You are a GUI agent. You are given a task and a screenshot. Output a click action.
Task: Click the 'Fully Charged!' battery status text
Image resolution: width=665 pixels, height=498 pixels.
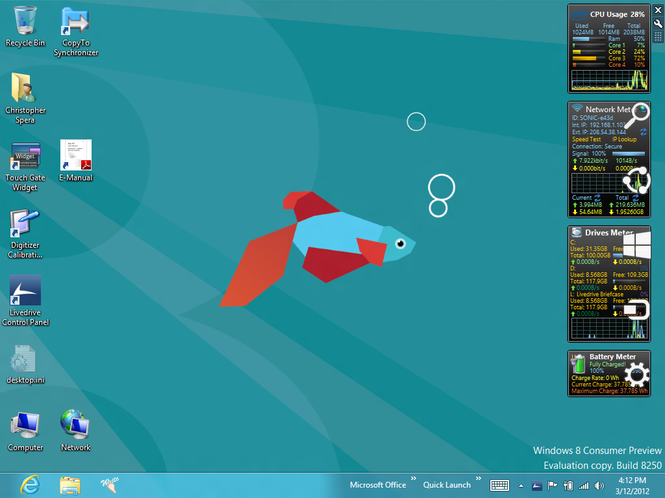point(607,364)
